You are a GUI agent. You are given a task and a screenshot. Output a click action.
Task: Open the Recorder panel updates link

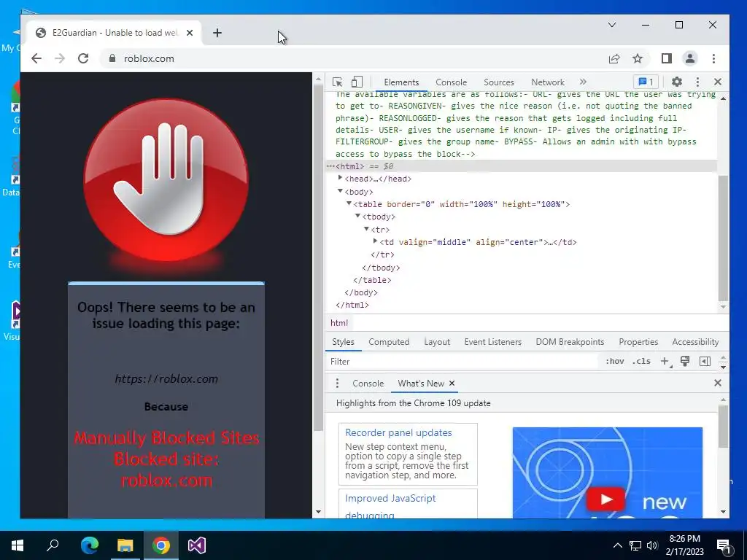(x=398, y=433)
